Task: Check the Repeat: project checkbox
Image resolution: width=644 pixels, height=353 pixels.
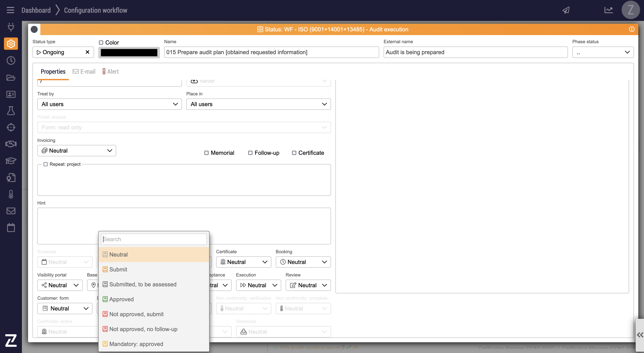Action: click(46, 164)
